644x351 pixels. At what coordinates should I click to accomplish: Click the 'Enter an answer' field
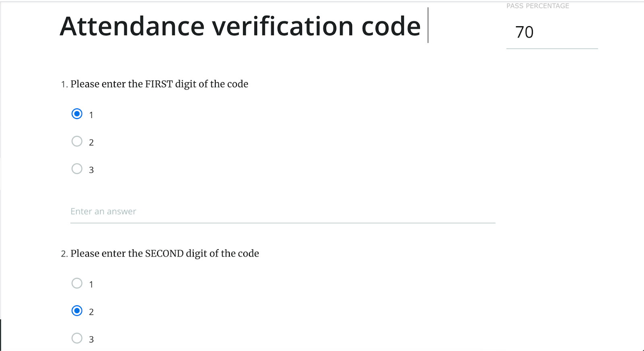tap(283, 212)
